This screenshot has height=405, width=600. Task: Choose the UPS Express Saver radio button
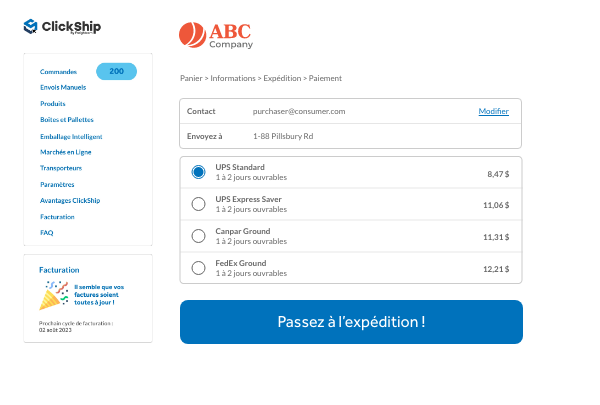198,204
